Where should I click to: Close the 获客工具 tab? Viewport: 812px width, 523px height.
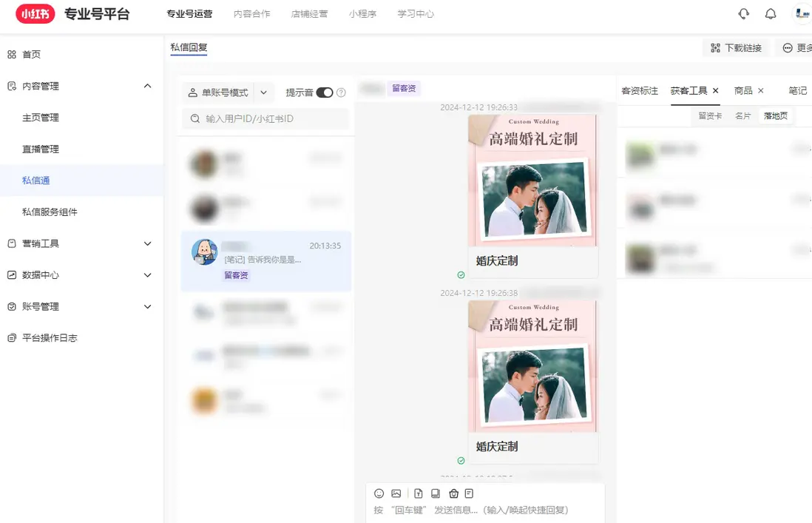click(x=716, y=90)
